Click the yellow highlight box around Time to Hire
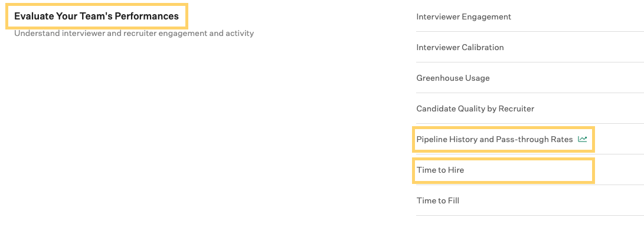This screenshot has height=237, width=644. point(503,170)
